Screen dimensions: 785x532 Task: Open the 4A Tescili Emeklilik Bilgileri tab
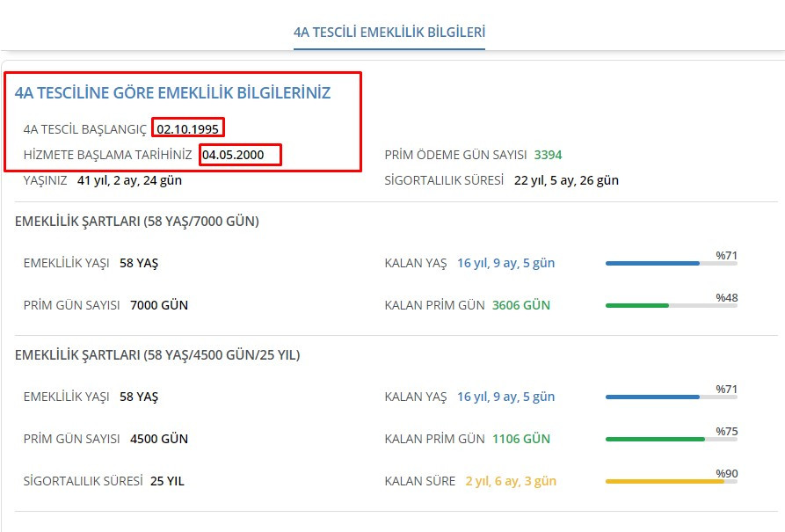389,33
